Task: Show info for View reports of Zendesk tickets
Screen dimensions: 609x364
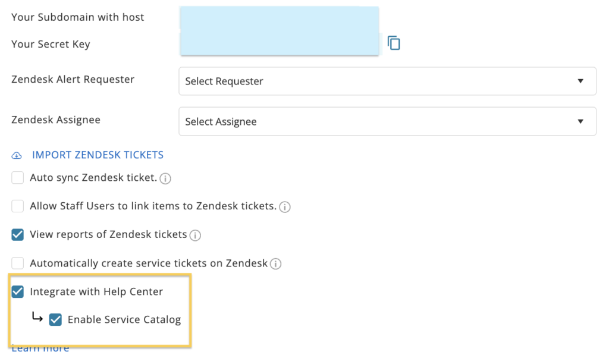Action: (x=195, y=236)
